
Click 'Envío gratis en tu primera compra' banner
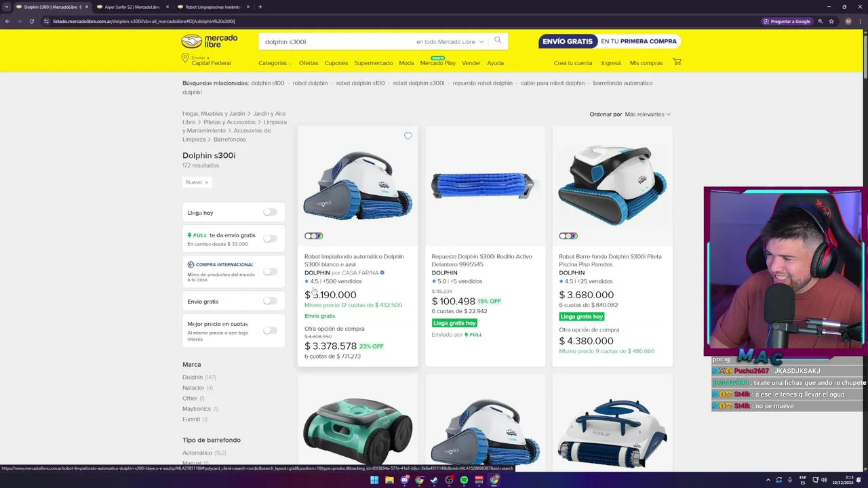(610, 41)
